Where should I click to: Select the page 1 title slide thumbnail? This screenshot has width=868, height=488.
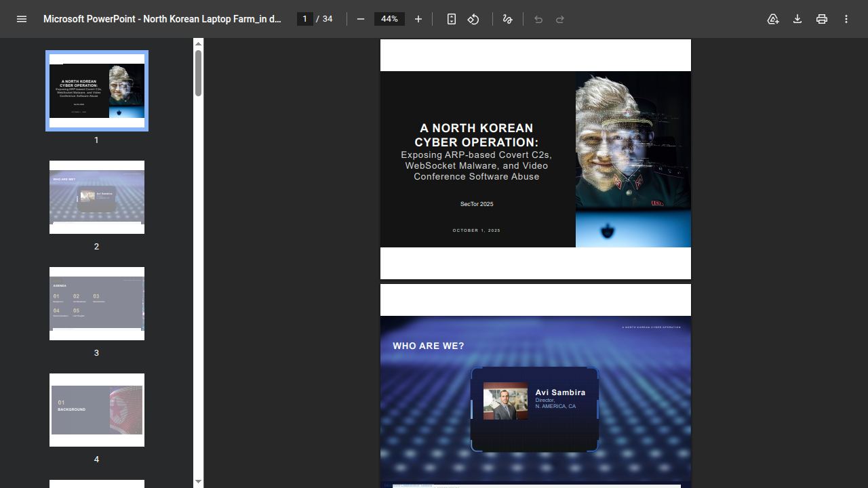(x=97, y=91)
